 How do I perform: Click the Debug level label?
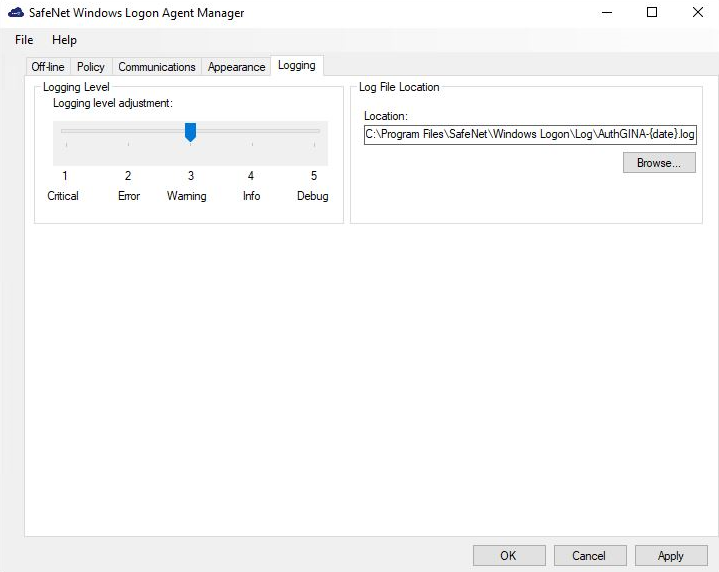pos(313,196)
